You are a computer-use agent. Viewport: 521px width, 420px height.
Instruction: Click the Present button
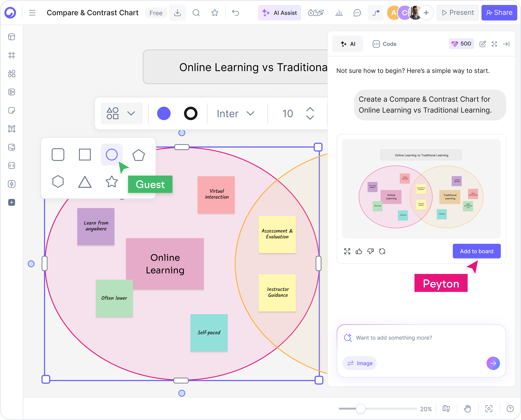point(458,13)
